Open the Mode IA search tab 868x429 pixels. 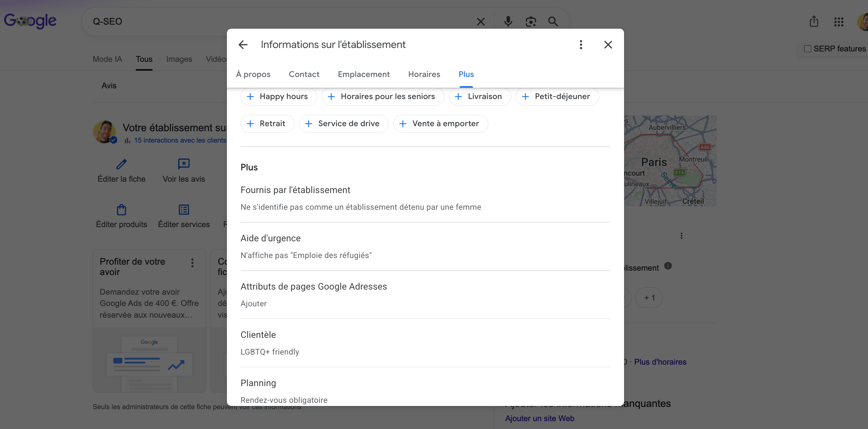107,59
